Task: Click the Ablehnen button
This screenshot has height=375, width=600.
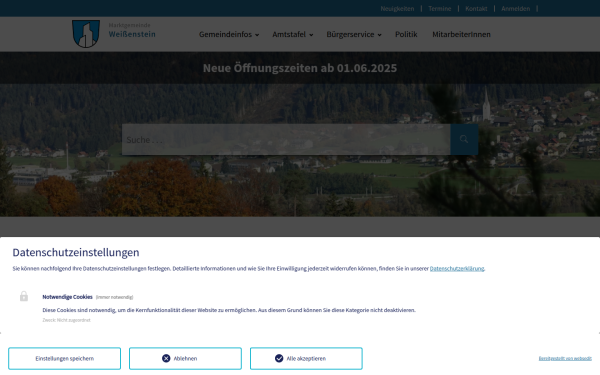Action: click(x=185, y=359)
